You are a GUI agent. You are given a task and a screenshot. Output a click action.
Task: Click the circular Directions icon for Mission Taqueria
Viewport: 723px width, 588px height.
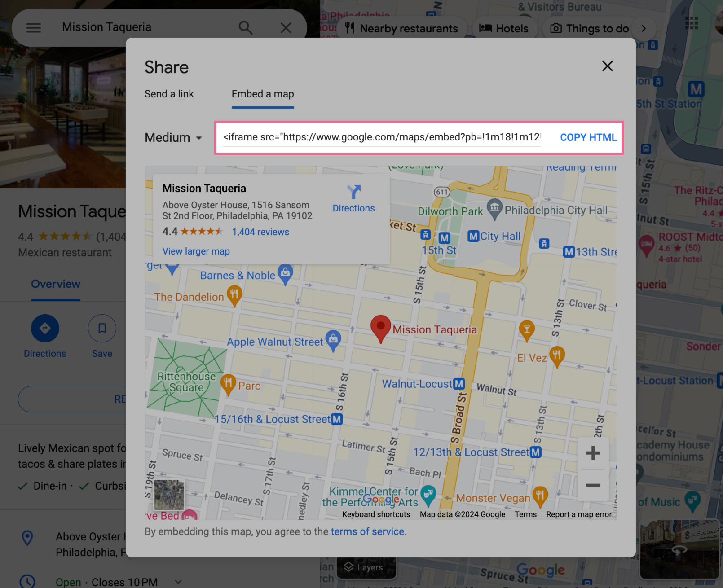click(x=45, y=329)
